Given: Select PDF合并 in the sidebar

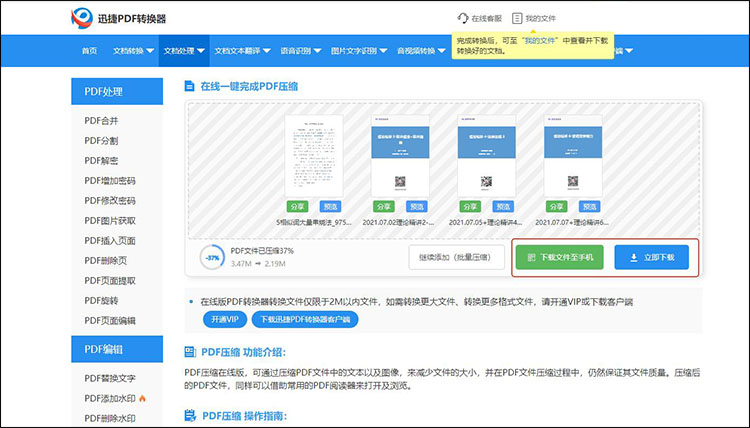Looking at the screenshot, I should point(101,121).
